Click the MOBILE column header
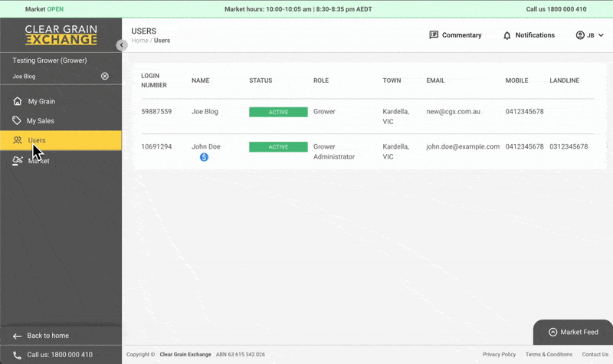The image size is (613, 364). tap(516, 80)
